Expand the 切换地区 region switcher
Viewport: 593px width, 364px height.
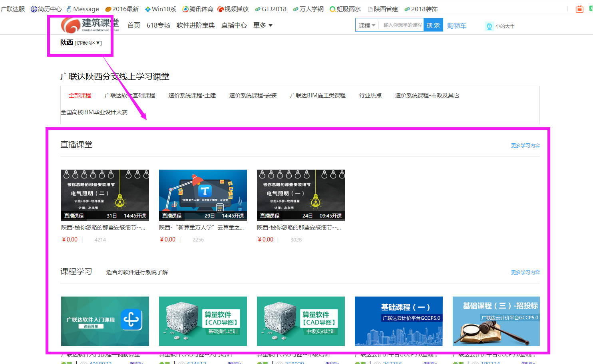click(88, 43)
